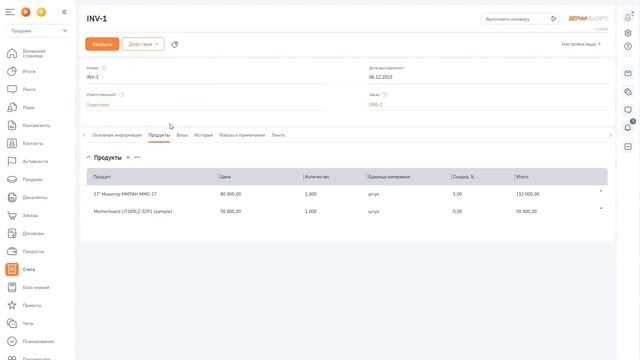Screen dimensions: 640x360
Task: Open Документы section
Action: [x=36, y=197]
